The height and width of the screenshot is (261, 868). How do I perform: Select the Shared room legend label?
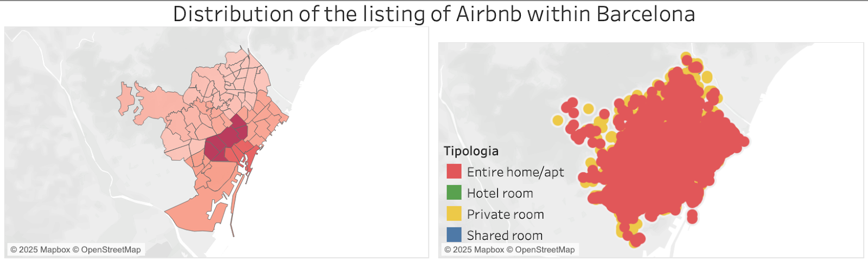[505, 236]
